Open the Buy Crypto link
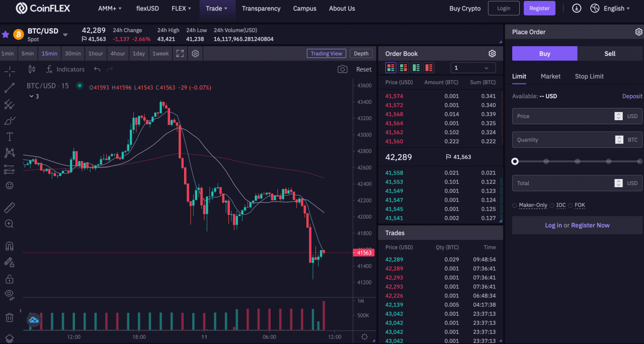The height and width of the screenshot is (344, 644). tap(465, 9)
